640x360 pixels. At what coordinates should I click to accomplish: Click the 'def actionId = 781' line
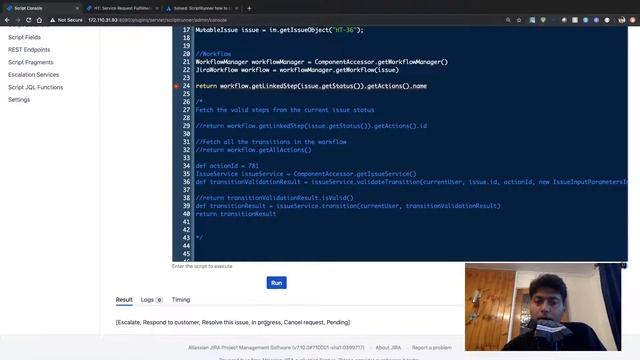coord(227,166)
